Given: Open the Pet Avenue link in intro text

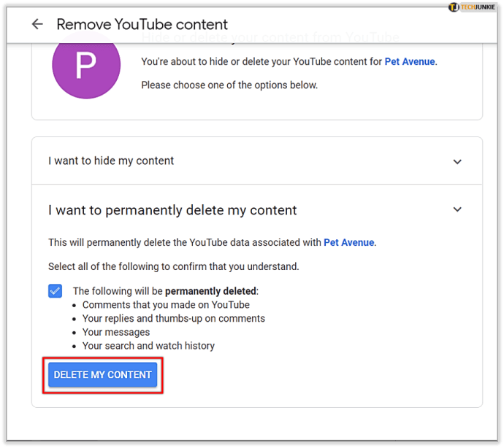Looking at the screenshot, I should (410, 61).
